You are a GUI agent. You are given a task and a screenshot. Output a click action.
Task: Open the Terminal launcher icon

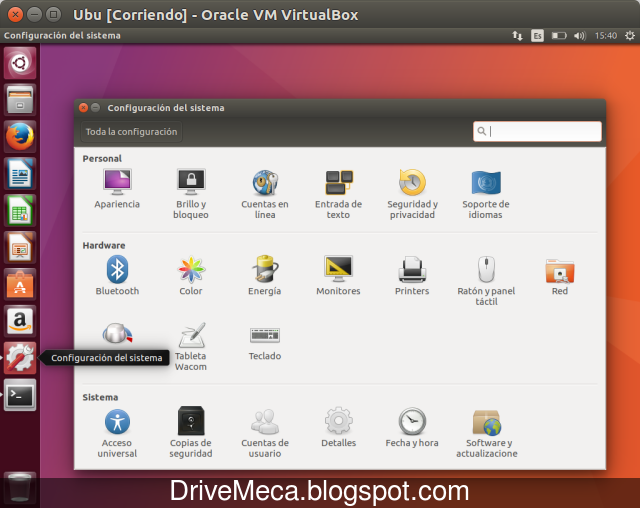click(20, 395)
